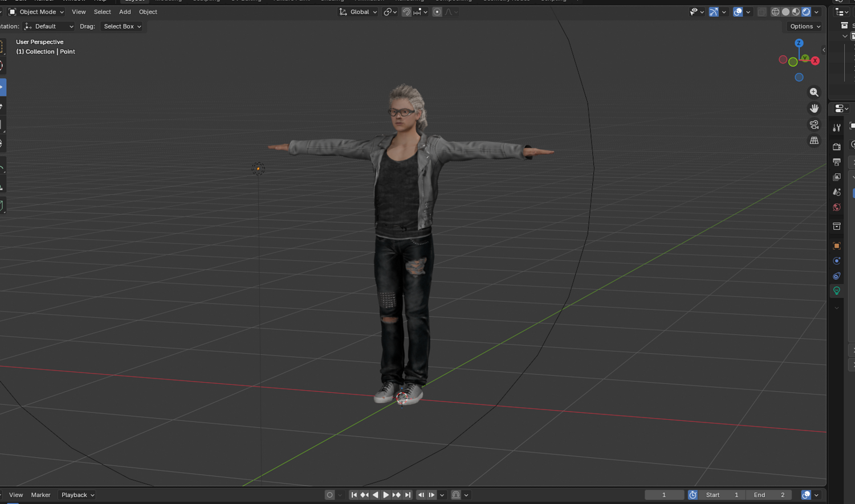The width and height of the screenshot is (855, 504).
Task: Open the Render properties tab
Action: point(837,147)
